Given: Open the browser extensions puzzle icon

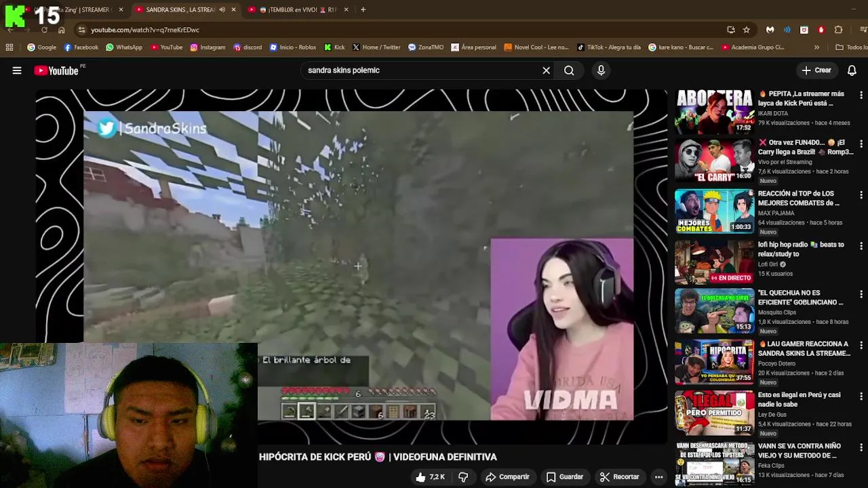Looking at the screenshot, I should coord(838,30).
